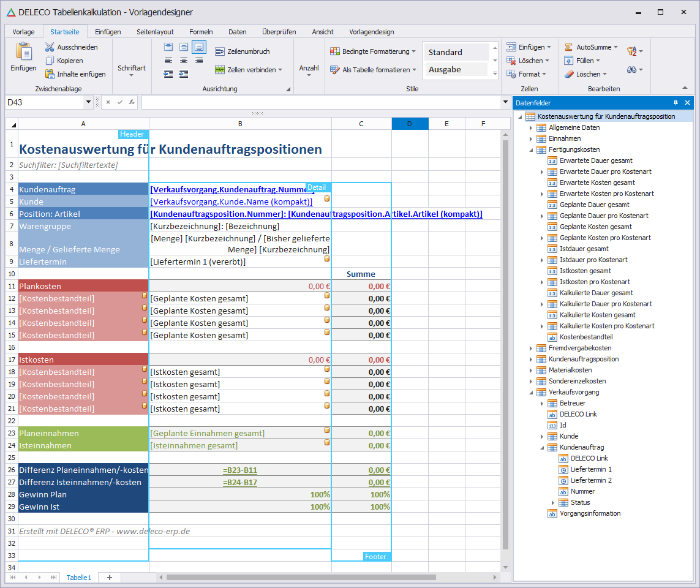
Task: Click the sort and filter icon
Action: point(631,51)
